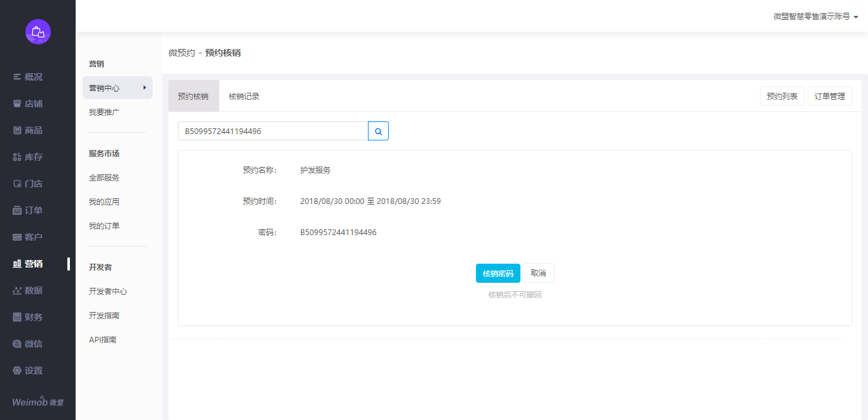Click the 预约时间 field label
Image resolution: width=868 pixels, height=420 pixels.
(x=260, y=201)
